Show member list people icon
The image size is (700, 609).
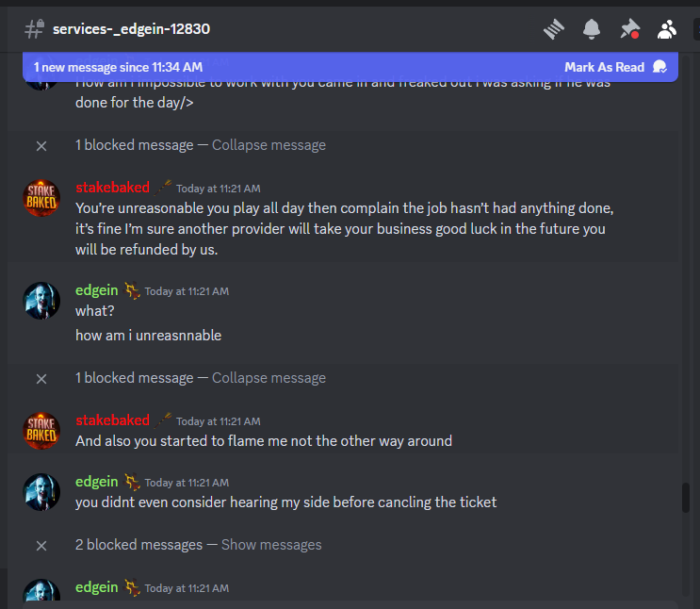point(666,29)
